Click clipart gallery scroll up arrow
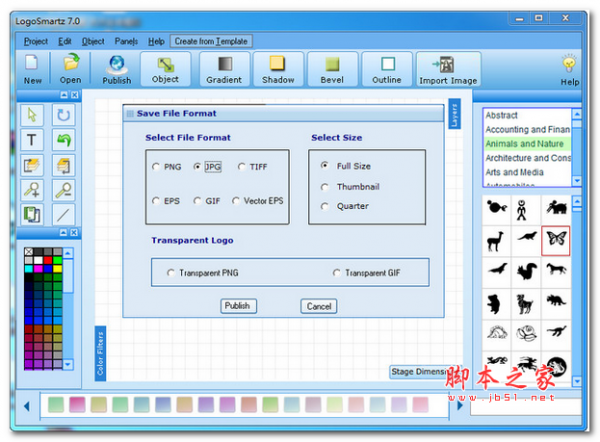Screen dimensions: 600x442 click(x=577, y=201)
